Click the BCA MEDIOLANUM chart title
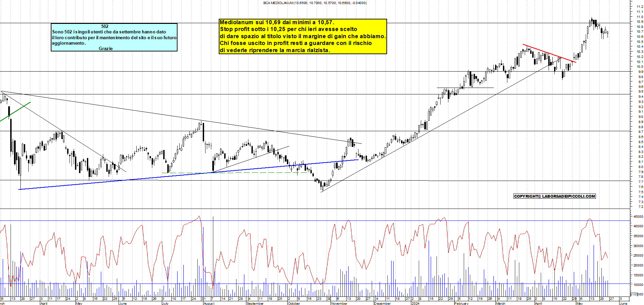The width and height of the screenshot is (644, 305). 315,3
